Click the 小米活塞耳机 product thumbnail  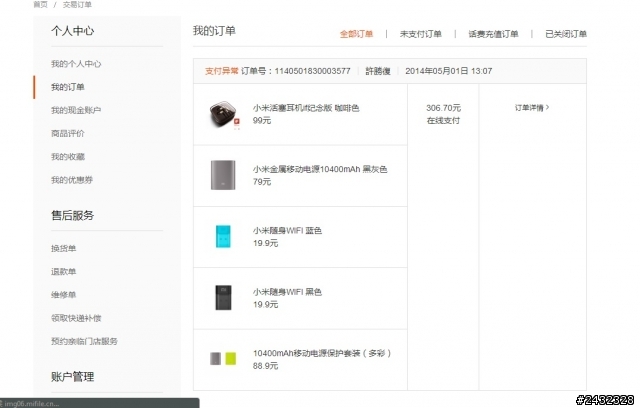pos(224,115)
